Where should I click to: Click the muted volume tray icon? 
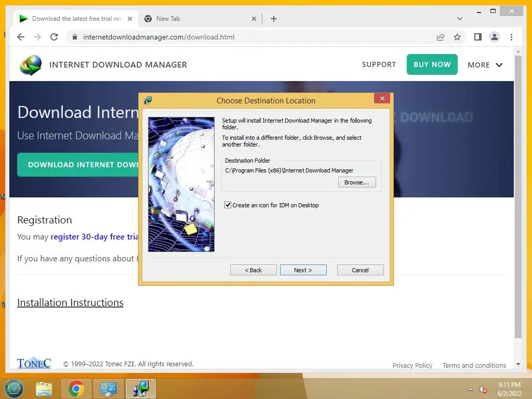483,390
